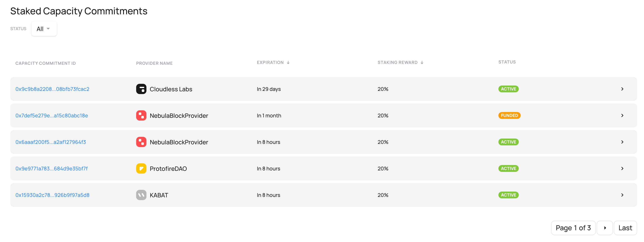Toggle the Expiration column sort arrow
This screenshot has height=242, width=644.
click(x=289, y=62)
